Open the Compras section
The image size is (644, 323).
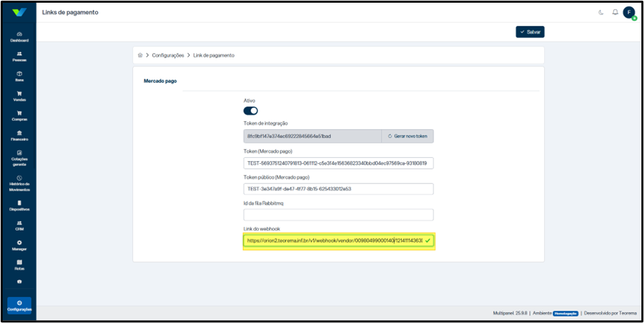pos(19,116)
